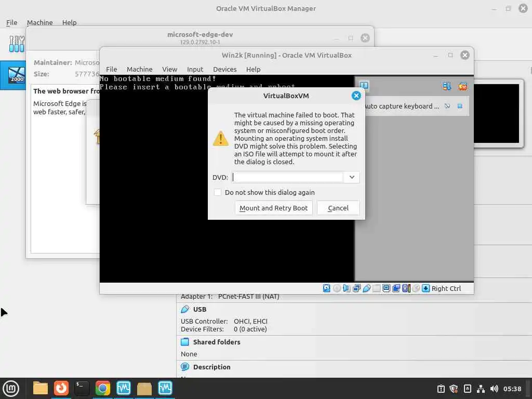The width and height of the screenshot is (532, 399).
Task: Click 'PCnet-FAST III (NAT)' adapter text
Action: 249,297
